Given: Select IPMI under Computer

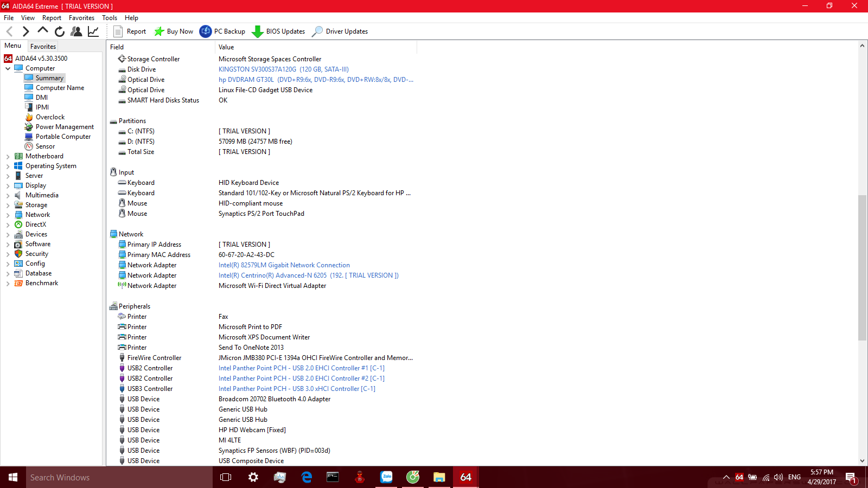Looking at the screenshot, I should tap(42, 107).
